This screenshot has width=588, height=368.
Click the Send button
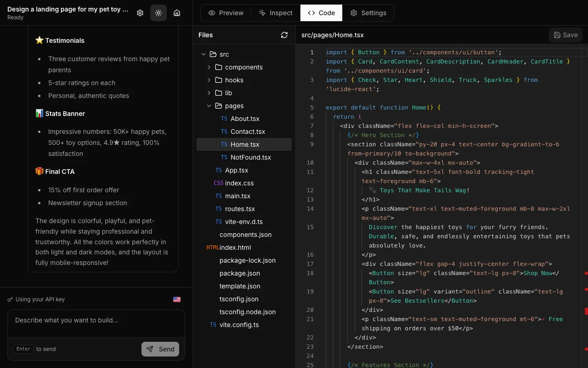coord(160,349)
